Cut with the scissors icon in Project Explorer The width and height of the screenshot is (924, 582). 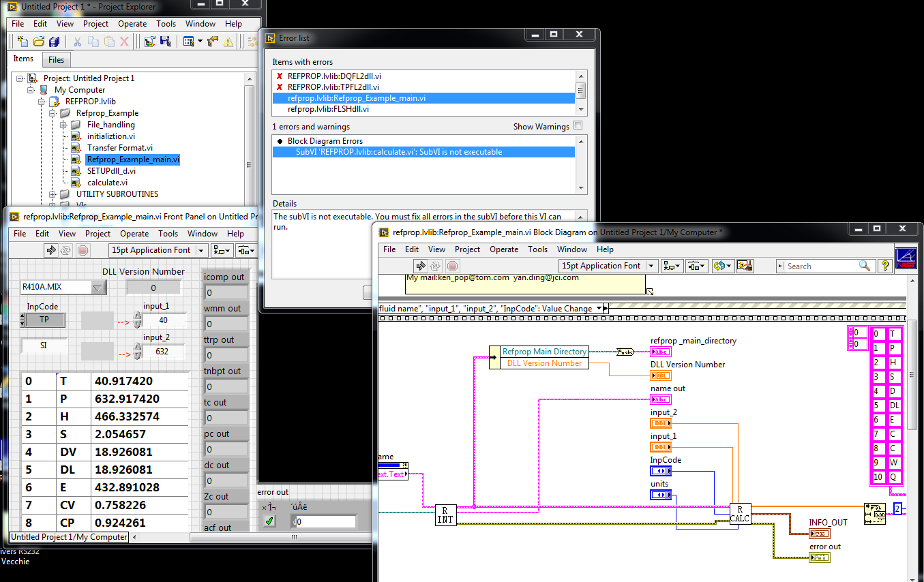[78, 42]
